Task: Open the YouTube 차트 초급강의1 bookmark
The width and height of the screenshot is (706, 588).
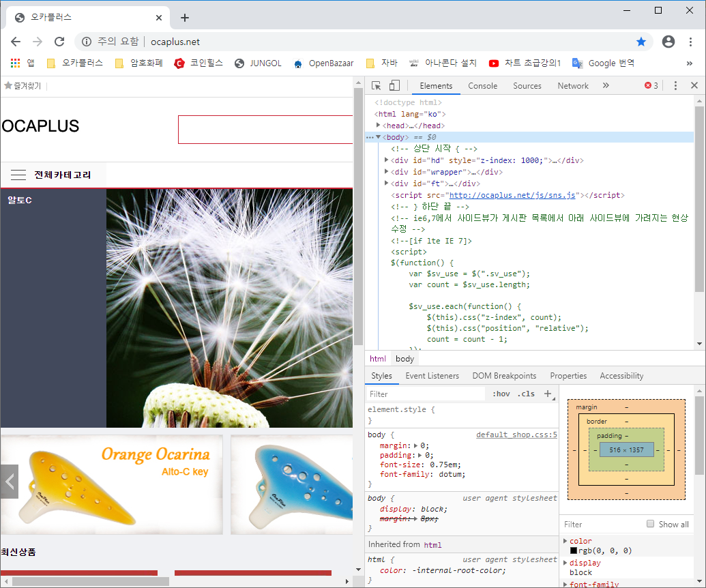Action: point(525,63)
